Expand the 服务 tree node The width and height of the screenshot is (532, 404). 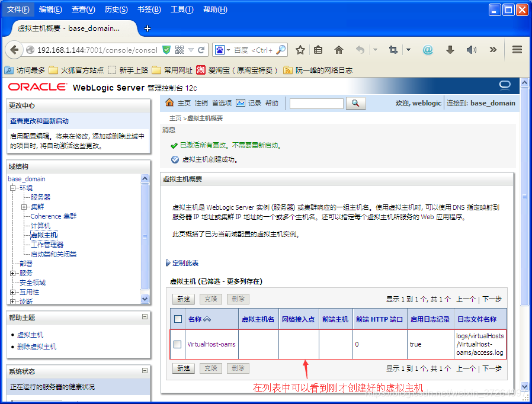(x=12, y=274)
